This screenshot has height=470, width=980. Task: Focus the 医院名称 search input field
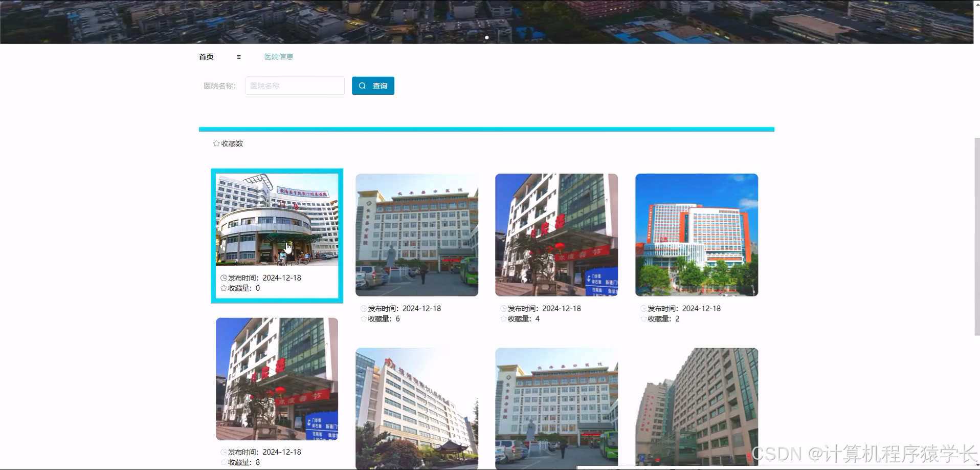coord(295,86)
